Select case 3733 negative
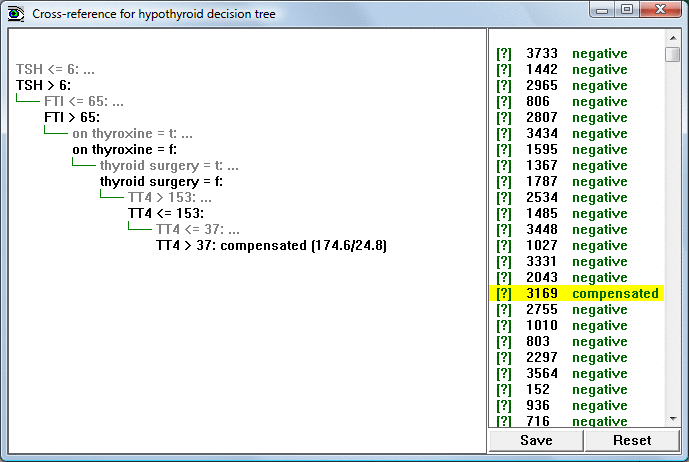 coord(577,54)
